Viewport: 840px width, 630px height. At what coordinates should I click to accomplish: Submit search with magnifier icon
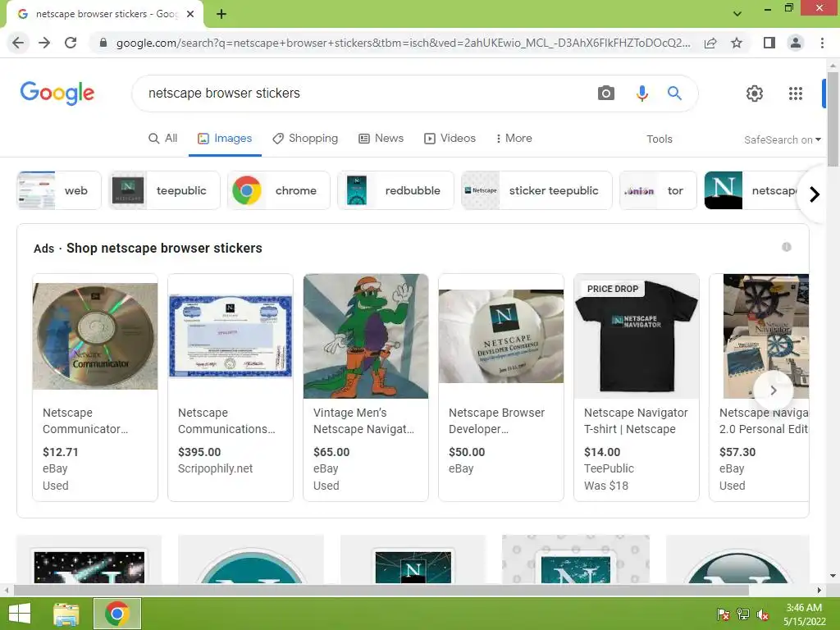click(x=674, y=94)
